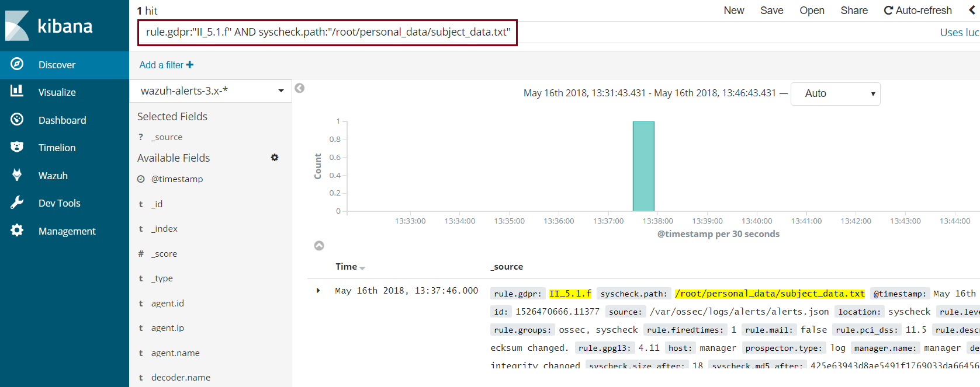The height and width of the screenshot is (387, 980).
Task: Click the Available Fields heading
Action: [174, 158]
